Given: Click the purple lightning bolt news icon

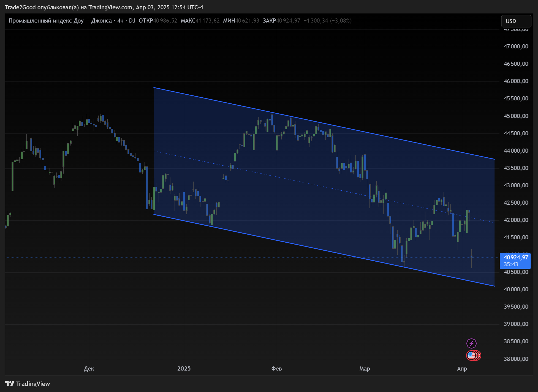Looking at the screenshot, I should point(471,343).
